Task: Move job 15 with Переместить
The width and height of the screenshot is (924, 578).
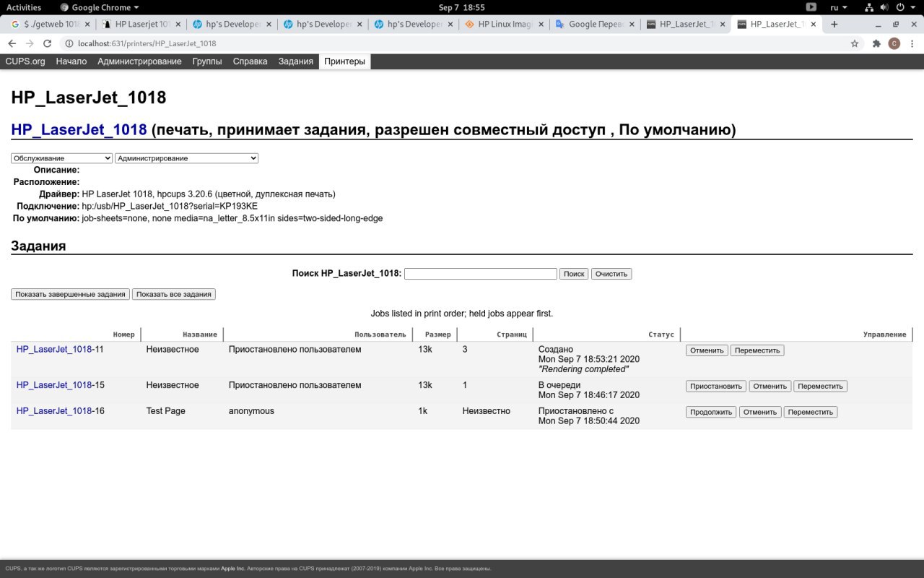Action: point(820,387)
